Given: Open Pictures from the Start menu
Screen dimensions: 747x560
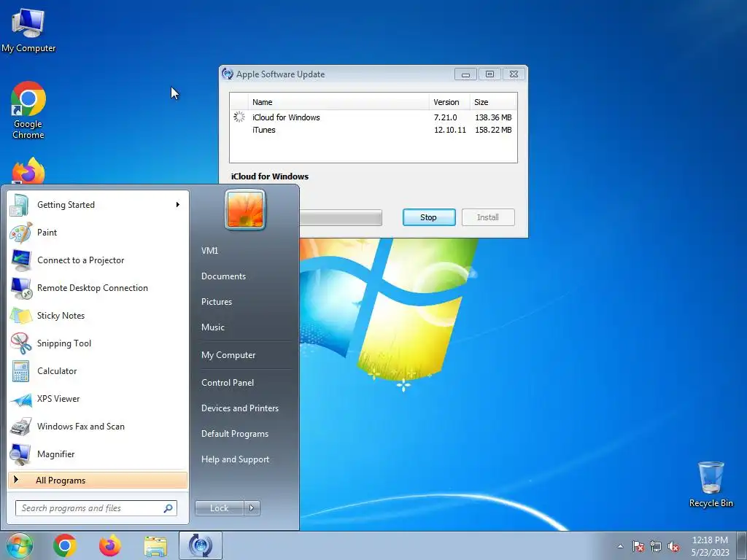Looking at the screenshot, I should click(217, 302).
